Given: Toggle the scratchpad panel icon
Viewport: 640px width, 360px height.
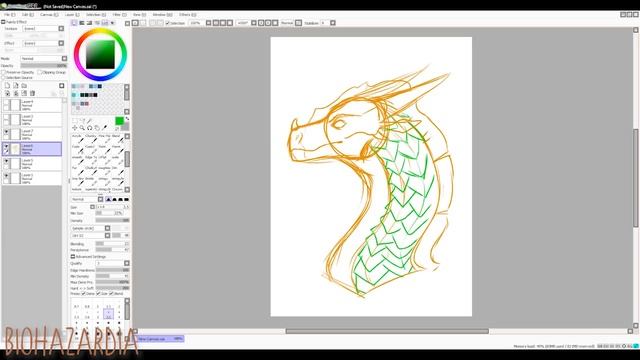Looking at the screenshot, I should click(x=113, y=23).
